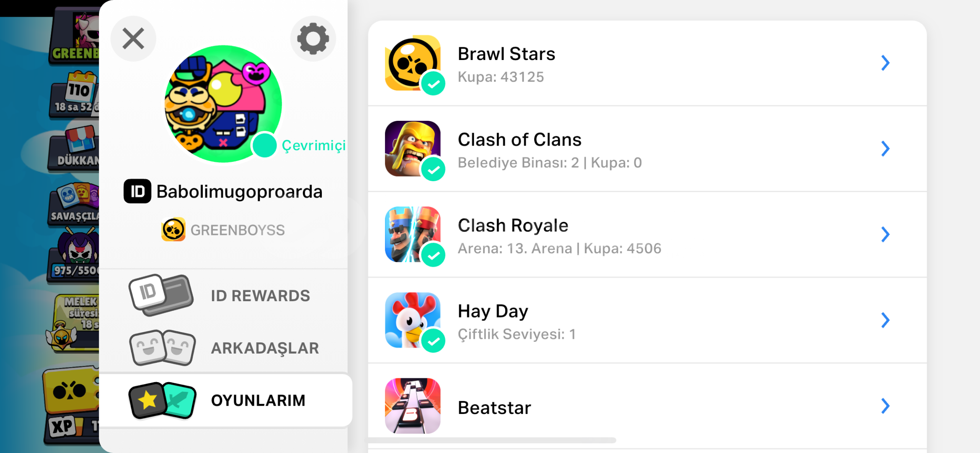Click the ID badge beside Babolimugoproarda

click(137, 191)
